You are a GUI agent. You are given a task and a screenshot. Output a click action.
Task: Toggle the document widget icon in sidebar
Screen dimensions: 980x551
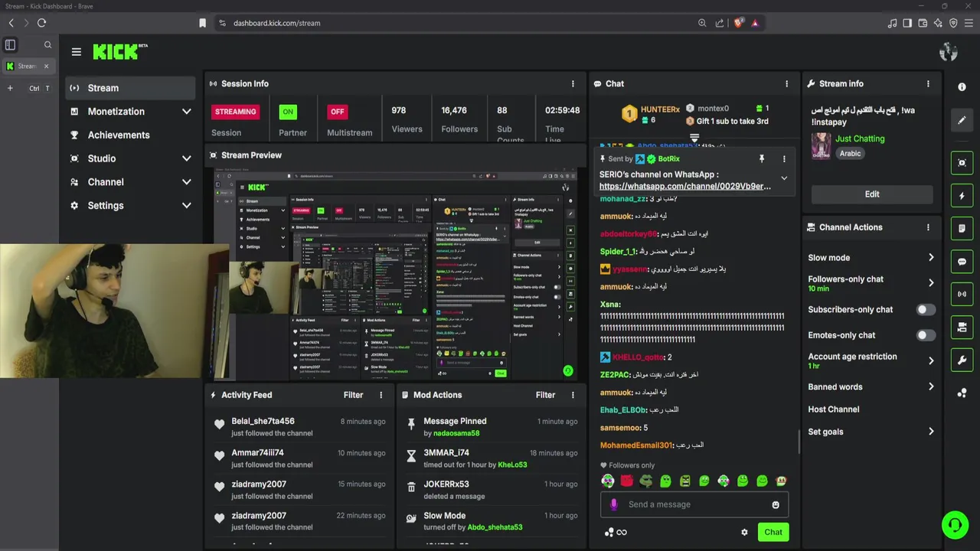coord(962,229)
